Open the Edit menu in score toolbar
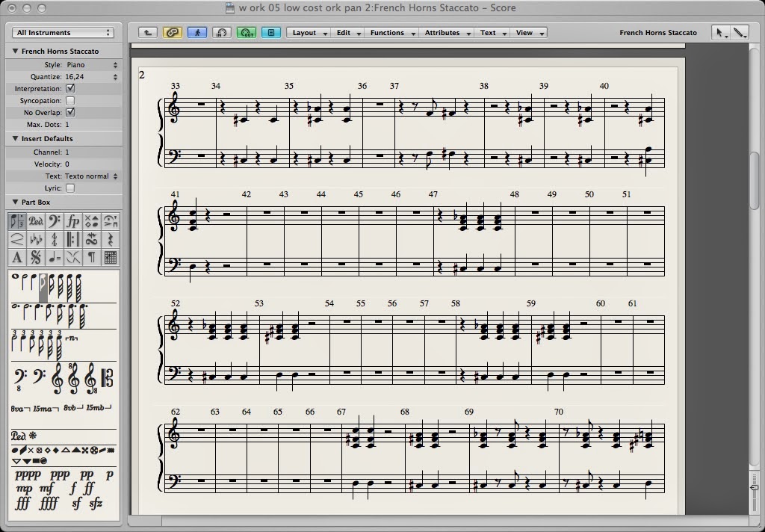The width and height of the screenshot is (765, 532). pos(348,33)
